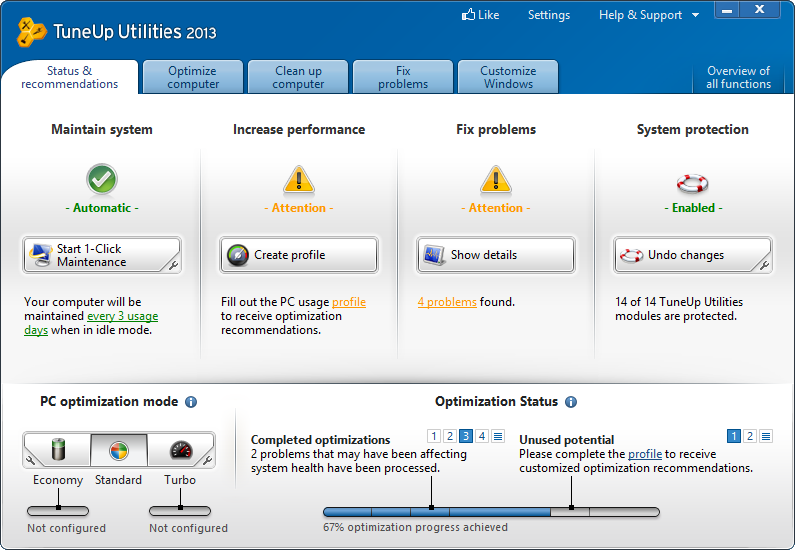Open the '4 problems' link
Image resolution: width=795 pixels, height=550 pixels.
pyautogui.click(x=447, y=302)
